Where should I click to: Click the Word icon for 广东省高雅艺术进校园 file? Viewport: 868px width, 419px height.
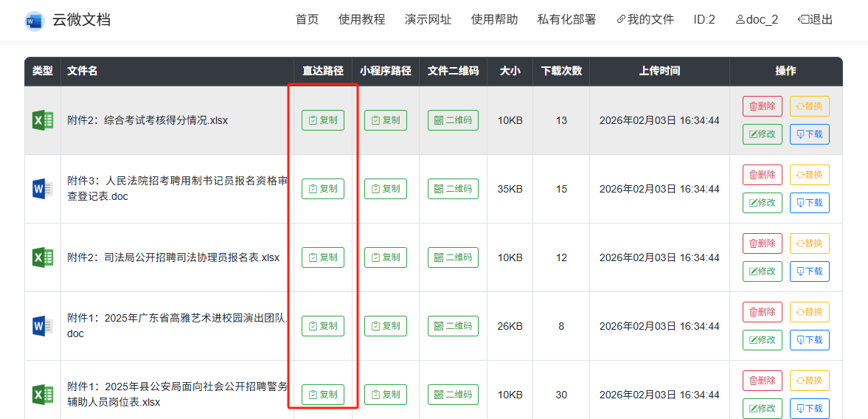point(43,326)
